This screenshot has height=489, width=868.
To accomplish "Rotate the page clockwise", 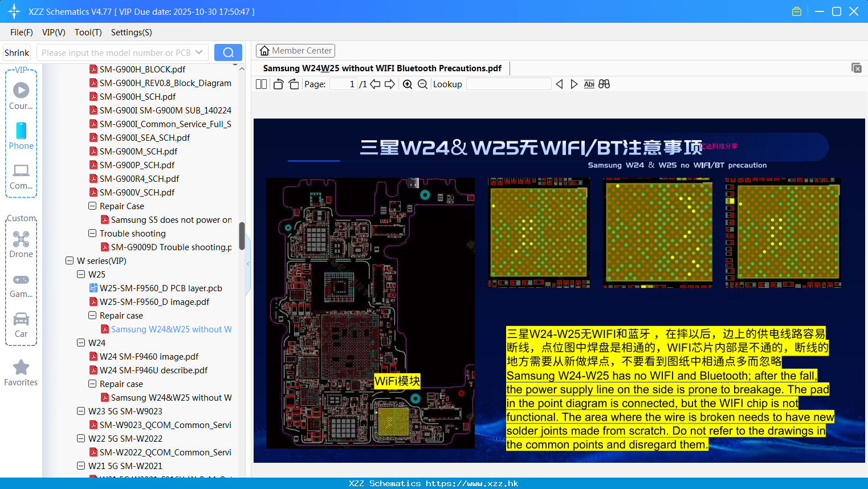I will pyautogui.click(x=294, y=84).
